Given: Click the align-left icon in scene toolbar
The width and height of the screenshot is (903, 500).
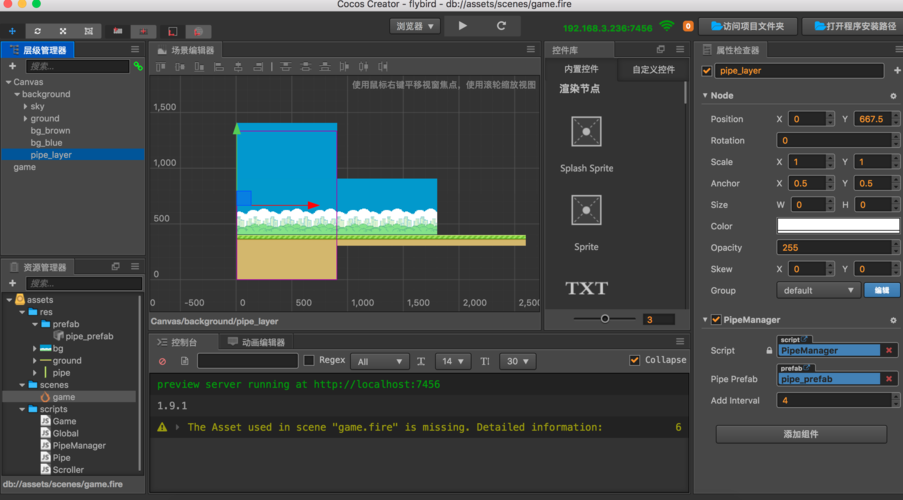Looking at the screenshot, I should coord(219,67).
